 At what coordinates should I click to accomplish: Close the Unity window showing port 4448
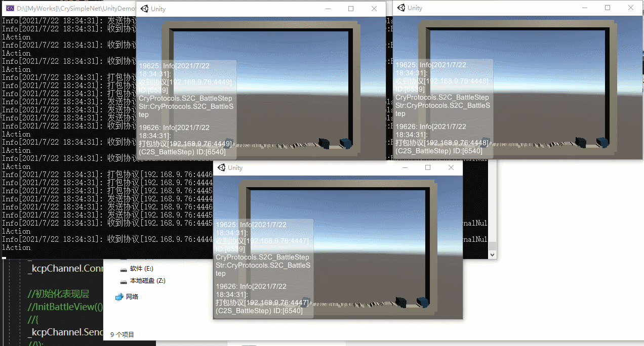631,8
